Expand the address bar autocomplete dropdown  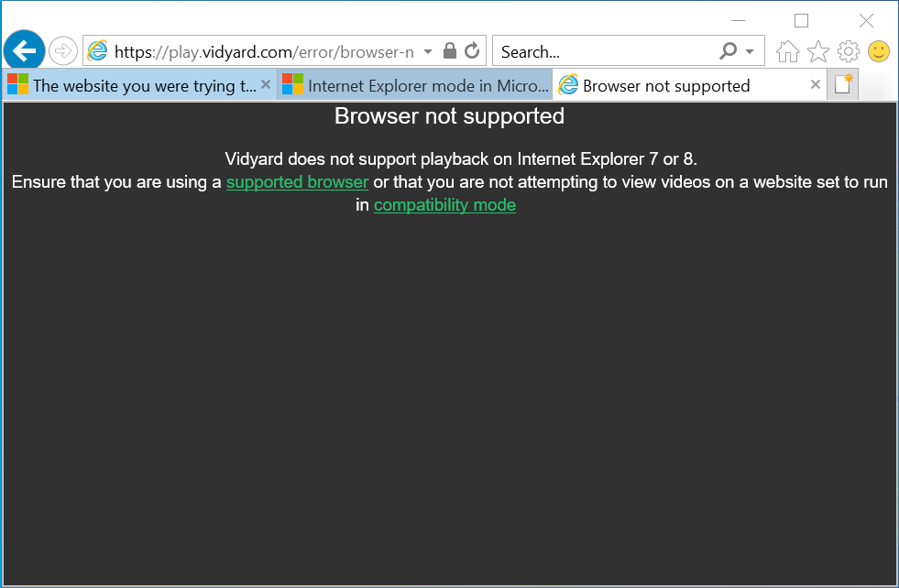[x=427, y=51]
